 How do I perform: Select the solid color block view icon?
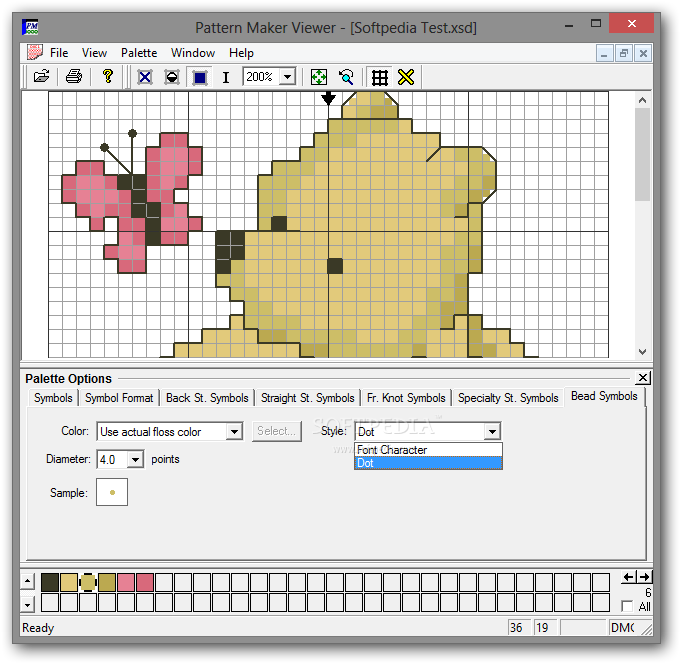pyautogui.click(x=199, y=77)
